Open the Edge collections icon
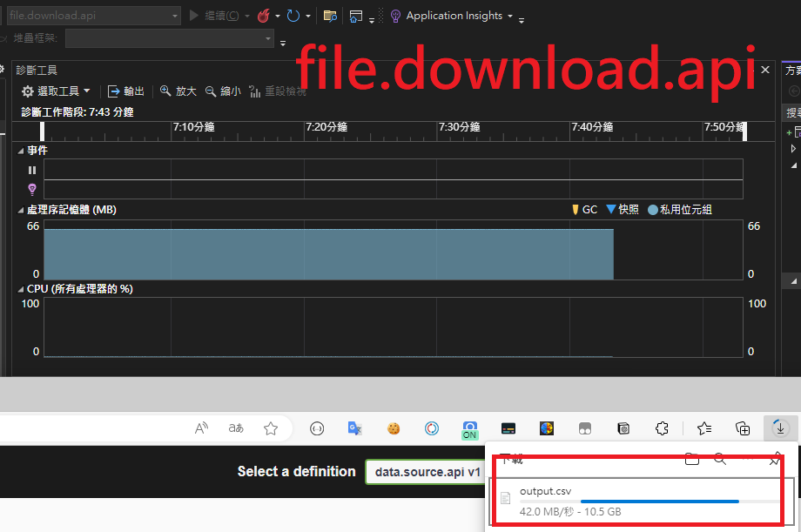 pyautogui.click(x=743, y=428)
